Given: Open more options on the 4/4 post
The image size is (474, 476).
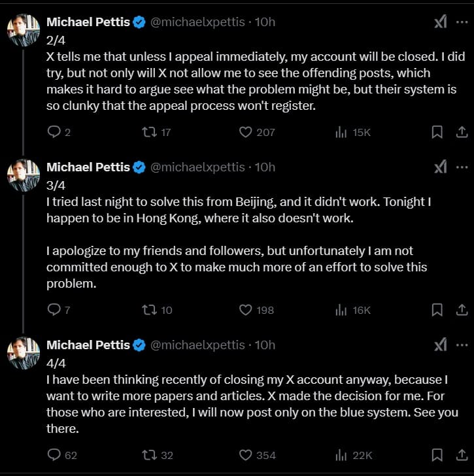Looking at the screenshot, I should 462,345.
